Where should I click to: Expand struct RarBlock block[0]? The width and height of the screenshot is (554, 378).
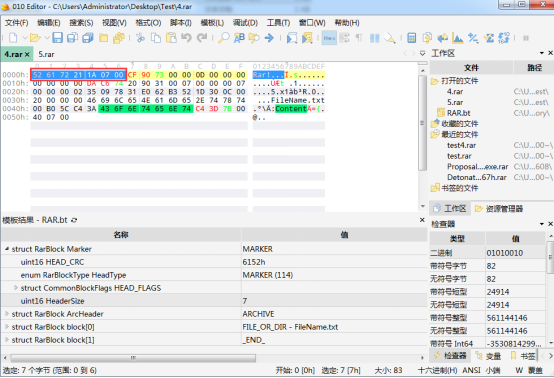pos(7,327)
